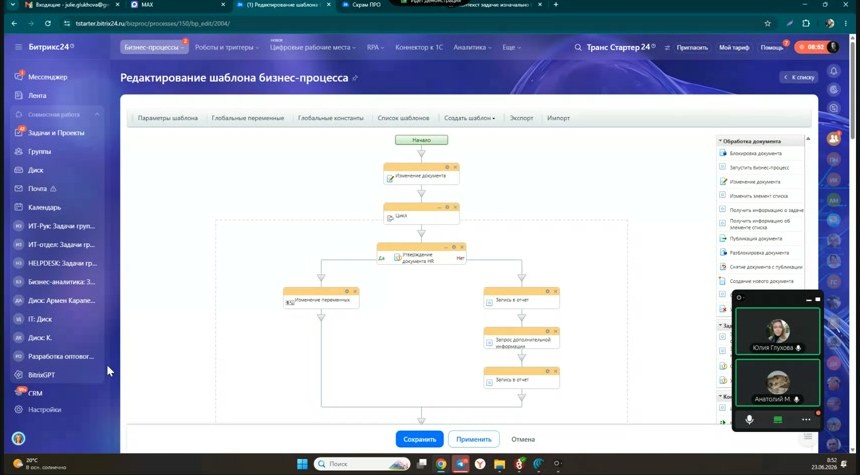Image resolution: width=860 pixels, height=475 pixels.
Task: Open the Календарь sidebar item
Action: (x=44, y=207)
